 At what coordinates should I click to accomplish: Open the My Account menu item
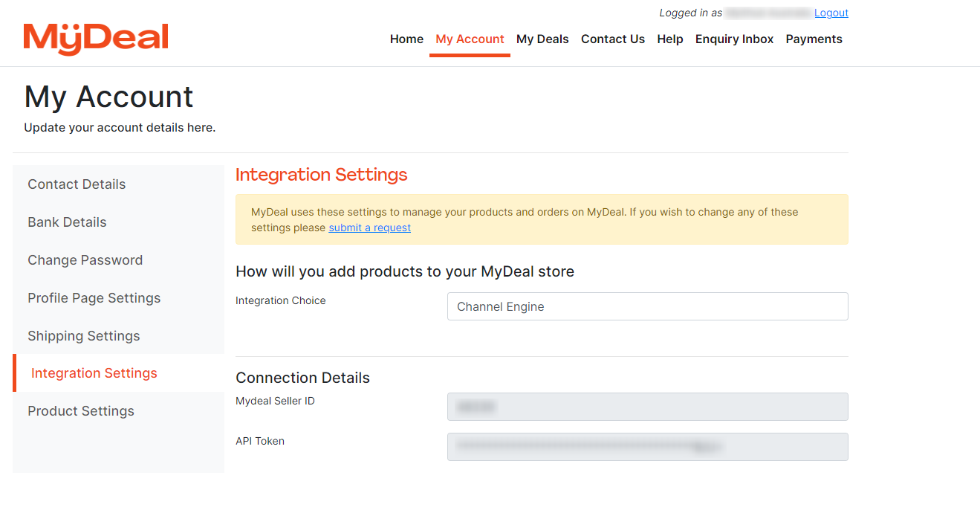pos(470,39)
